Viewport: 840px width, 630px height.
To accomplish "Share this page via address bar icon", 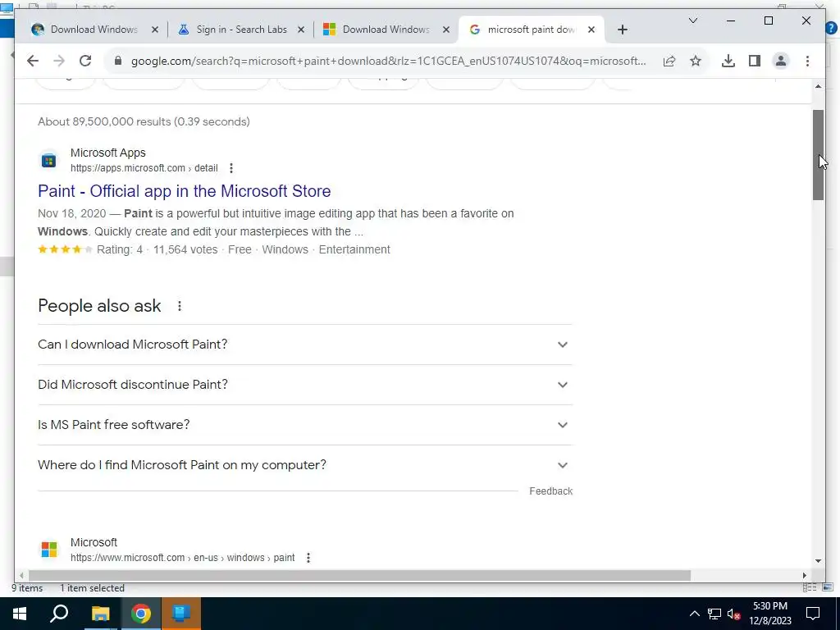I will coord(669,61).
